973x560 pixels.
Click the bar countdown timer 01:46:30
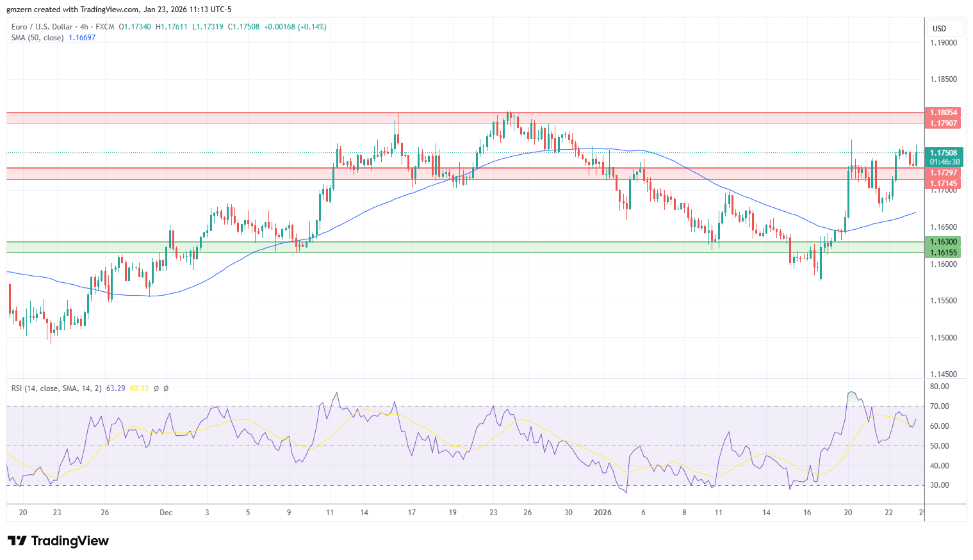pyautogui.click(x=945, y=163)
